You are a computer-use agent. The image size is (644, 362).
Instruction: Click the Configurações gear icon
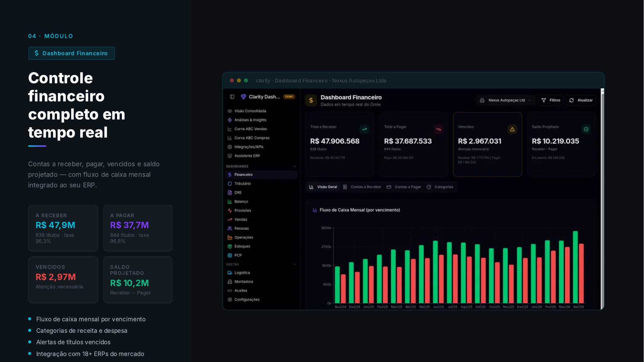tap(230, 300)
